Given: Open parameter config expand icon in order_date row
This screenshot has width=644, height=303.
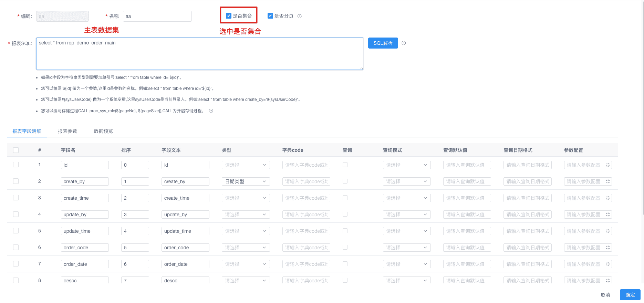Looking at the screenshot, I should coord(608,264).
